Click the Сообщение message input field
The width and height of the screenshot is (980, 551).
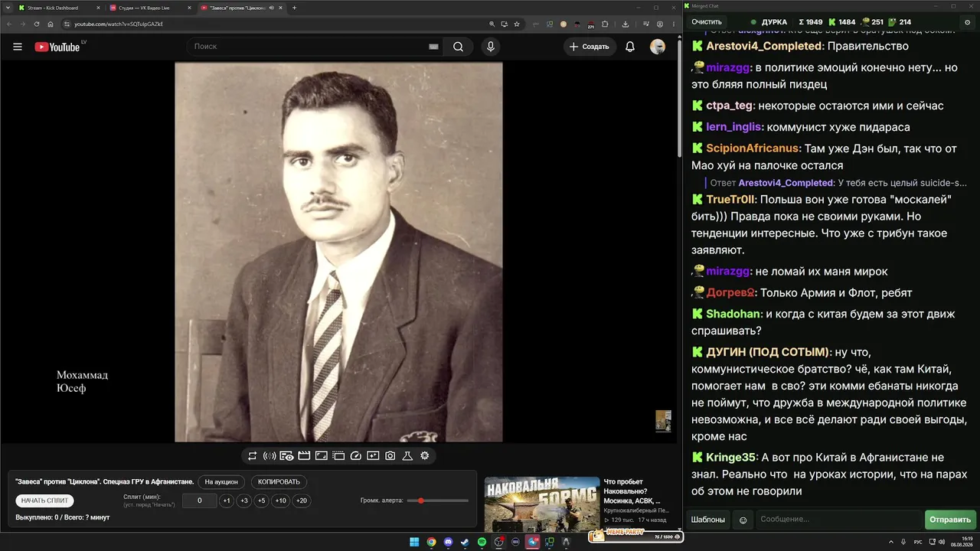pyautogui.click(x=838, y=520)
